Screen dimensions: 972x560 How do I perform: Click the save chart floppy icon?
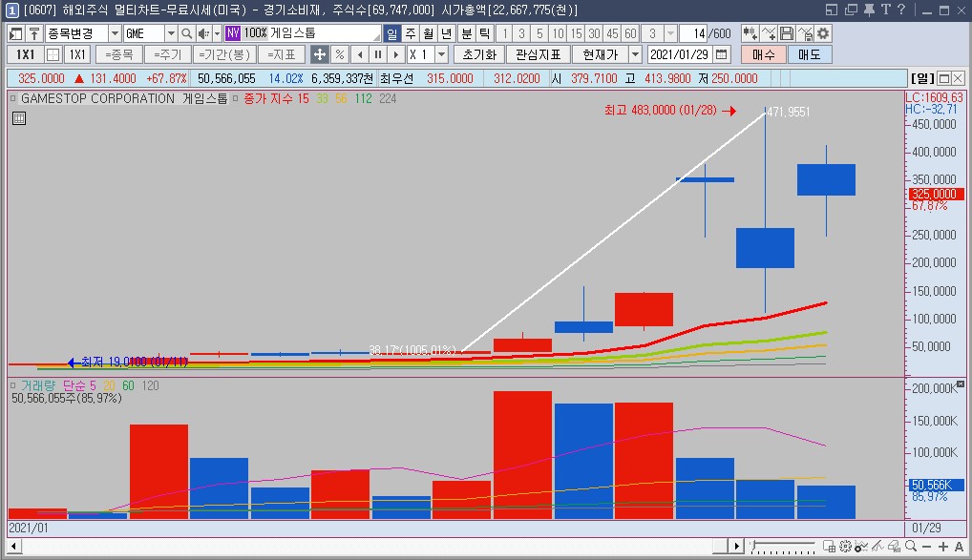point(787,33)
